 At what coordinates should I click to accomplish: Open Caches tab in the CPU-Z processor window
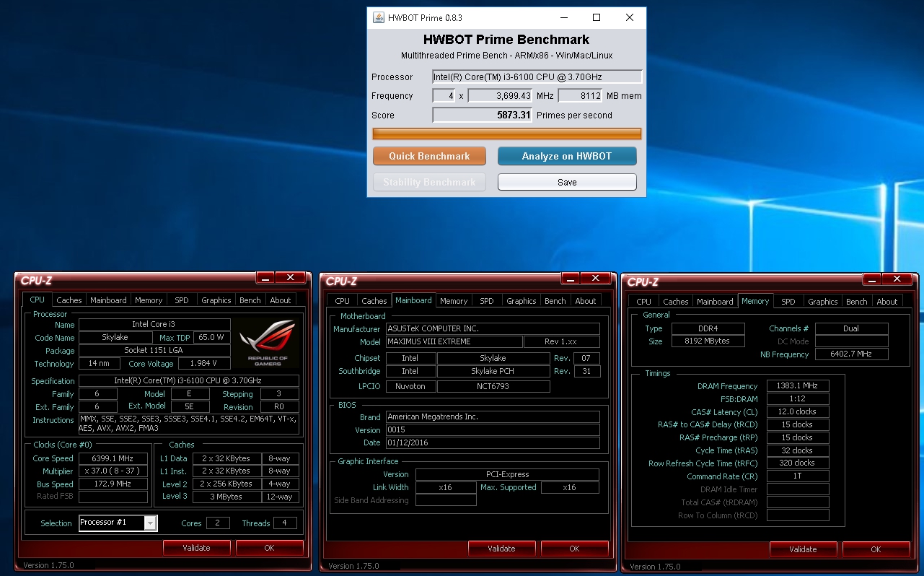tap(69, 300)
